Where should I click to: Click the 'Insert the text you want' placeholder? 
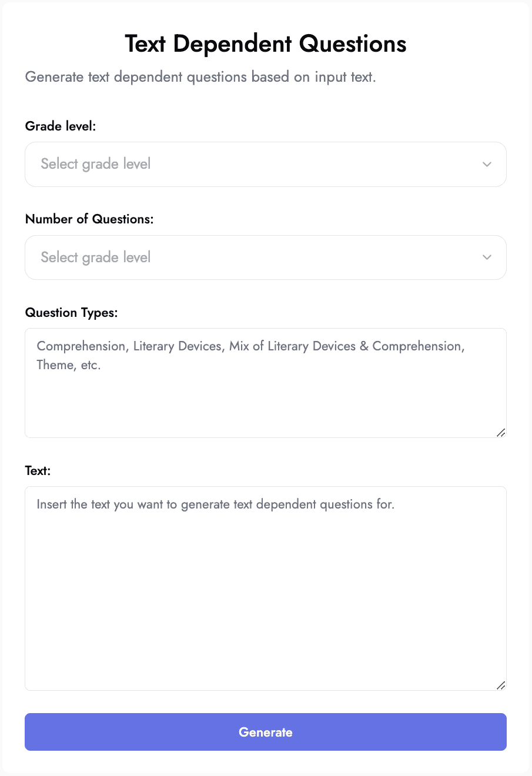pyautogui.click(x=107, y=504)
